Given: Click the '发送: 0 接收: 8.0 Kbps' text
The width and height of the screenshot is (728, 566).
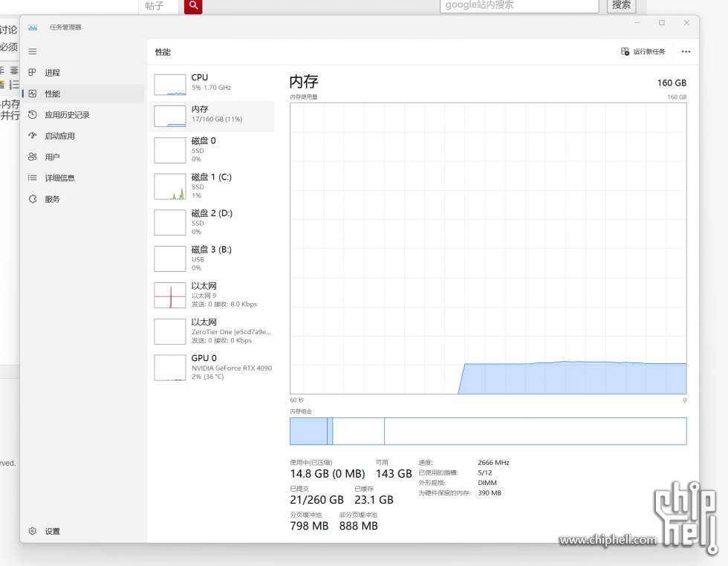Looking at the screenshot, I should pos(224,304).
